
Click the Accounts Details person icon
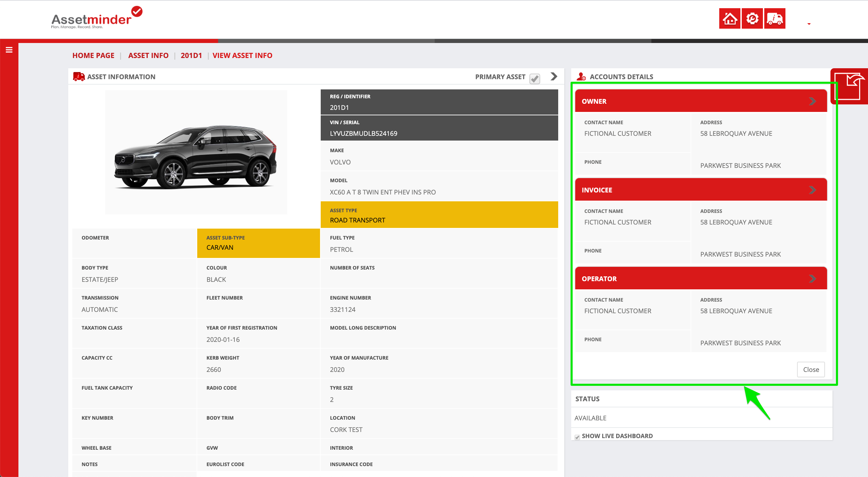[x=581, y=76]
